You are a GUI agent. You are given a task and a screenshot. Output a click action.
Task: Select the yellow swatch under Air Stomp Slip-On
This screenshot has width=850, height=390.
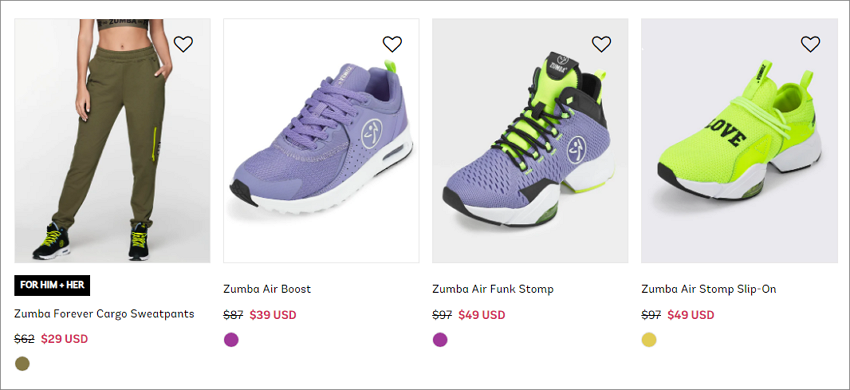(x=649, y=340)
